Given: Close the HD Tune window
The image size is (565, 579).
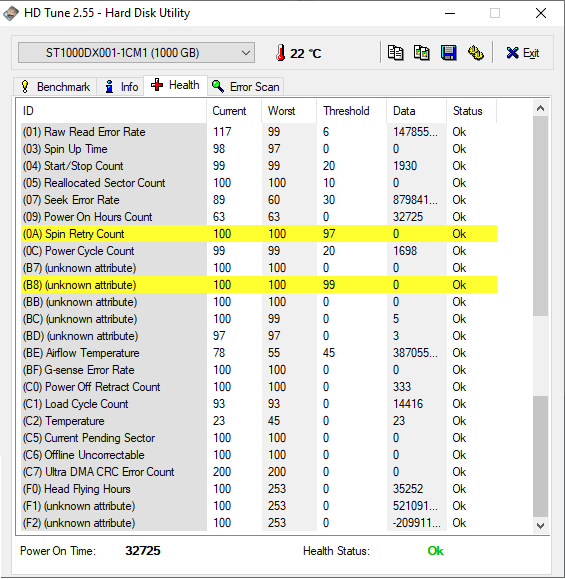Looking at the screenshot, I should click(x=541, y=13).
